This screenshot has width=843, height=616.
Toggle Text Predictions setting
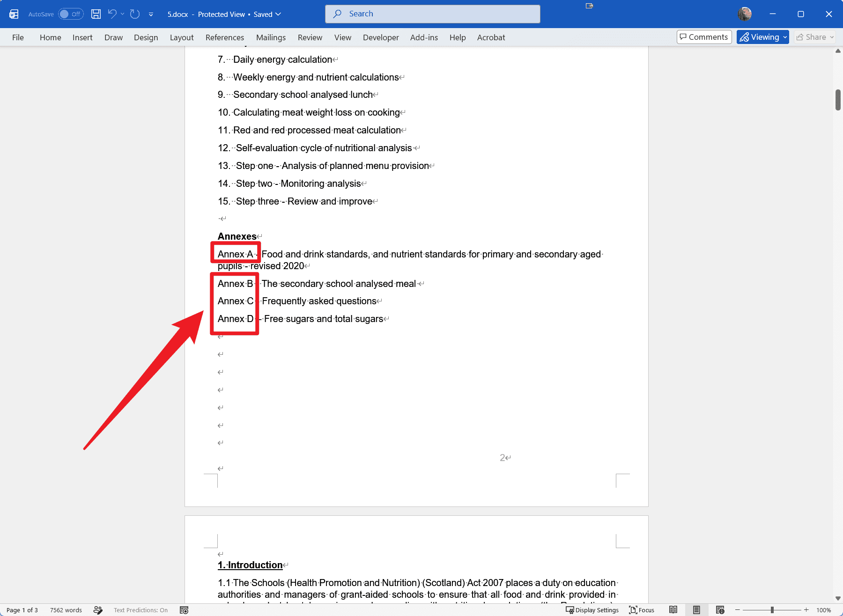point(140,610)
